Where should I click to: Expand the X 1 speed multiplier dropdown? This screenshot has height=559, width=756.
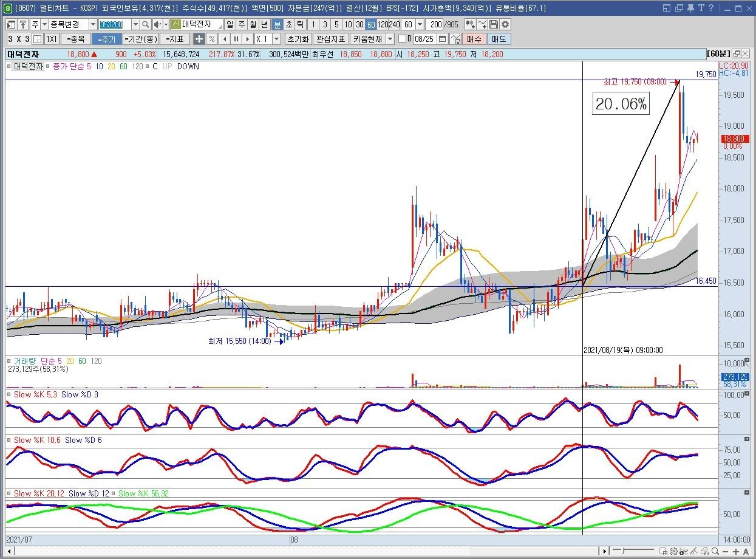(x=276, y=39)
